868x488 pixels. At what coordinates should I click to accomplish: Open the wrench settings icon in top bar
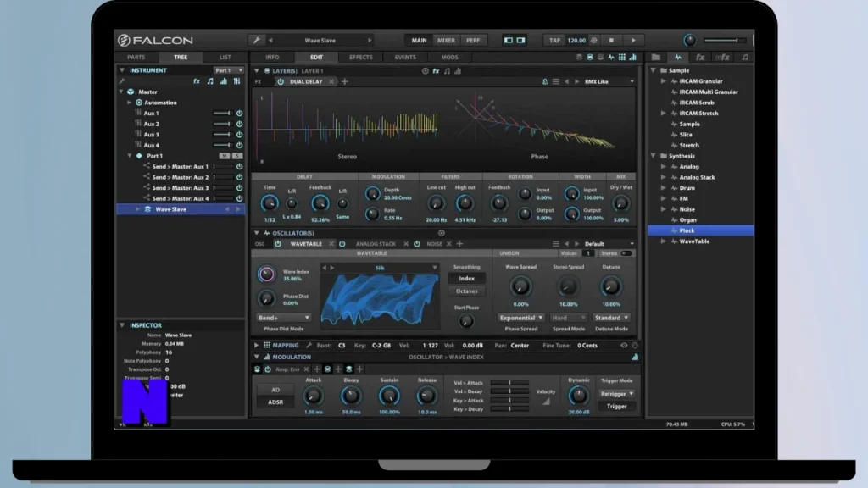(x=256, y=40)
